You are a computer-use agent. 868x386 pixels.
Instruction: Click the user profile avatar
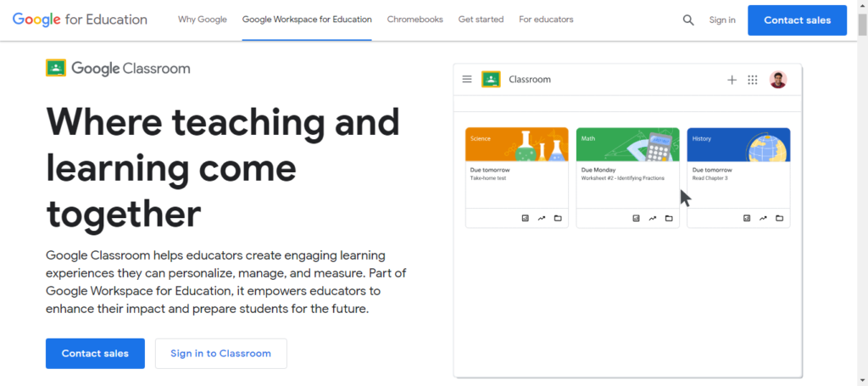(x=778, y=80)
